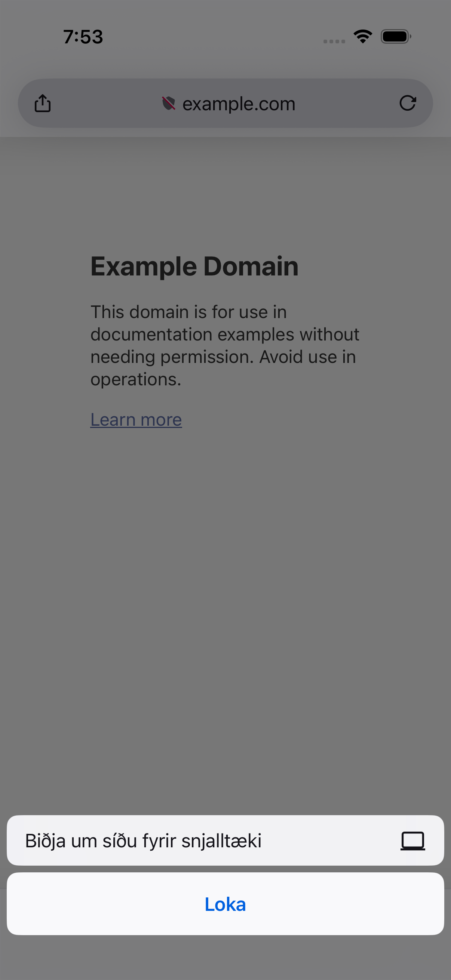Screen dimensions: 451x980
Task: Click the rounded address bar background
Action: (x=225, y=103)
